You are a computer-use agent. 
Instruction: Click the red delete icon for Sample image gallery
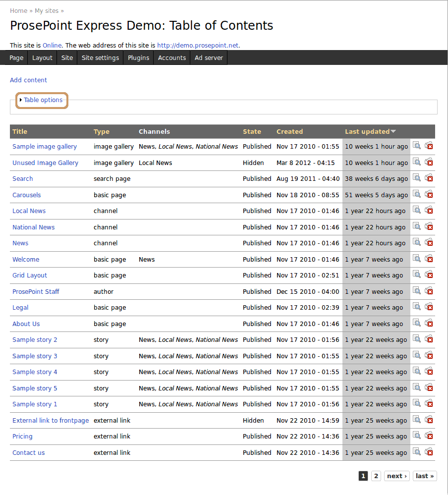(429, 146)
